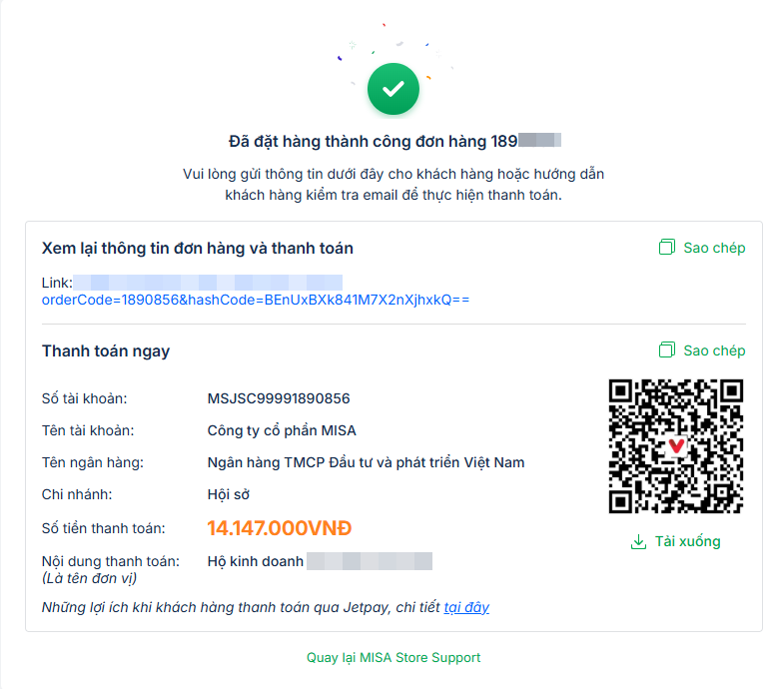Select account name Công ty cổ phần MISA
Image resolution: width=784 pixels, height=689 pixels.
(282, 430)
